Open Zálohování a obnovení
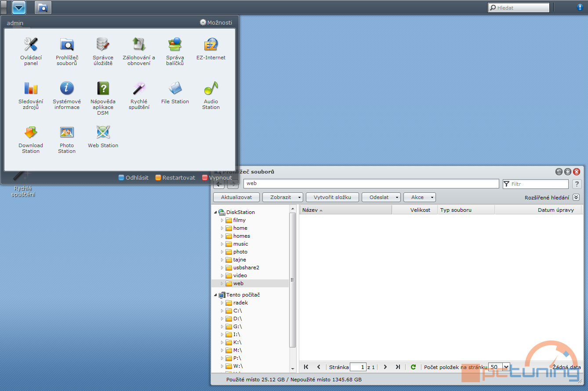Viewport: 588px width, 391px height. coord(139,51)
